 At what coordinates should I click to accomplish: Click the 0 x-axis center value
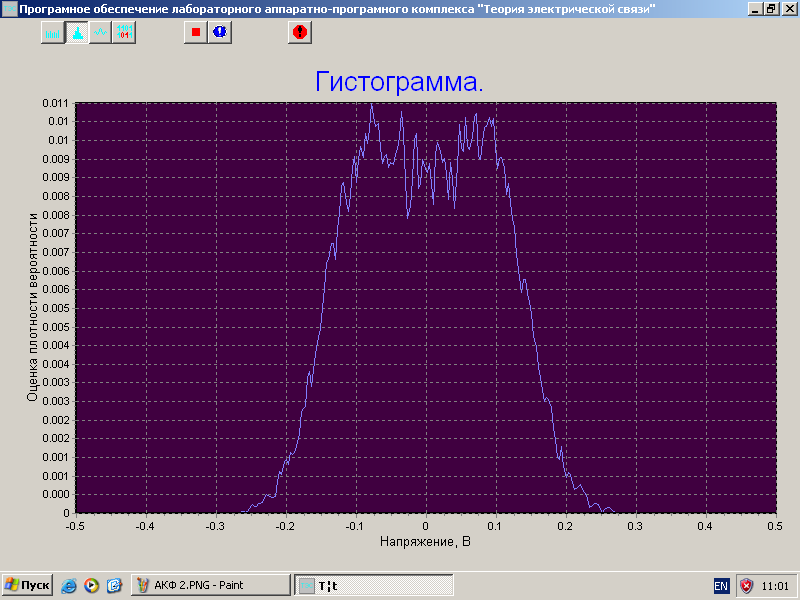(426, 526)
